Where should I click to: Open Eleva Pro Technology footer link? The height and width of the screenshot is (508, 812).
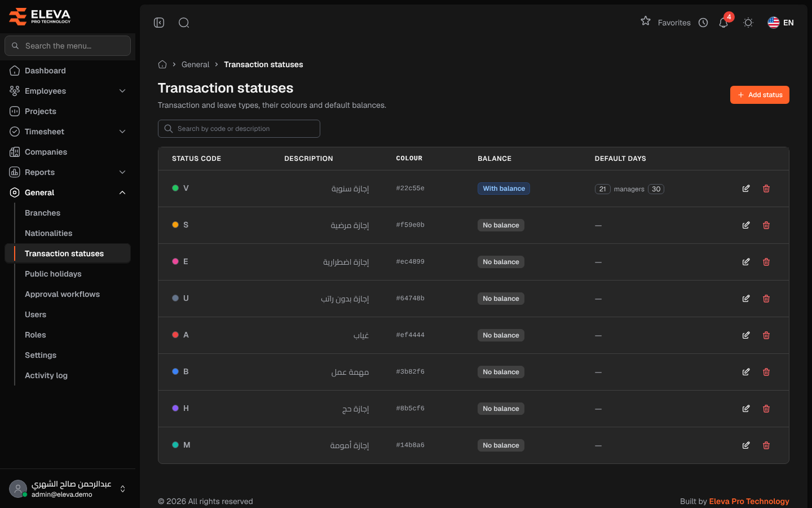point(749,501)
